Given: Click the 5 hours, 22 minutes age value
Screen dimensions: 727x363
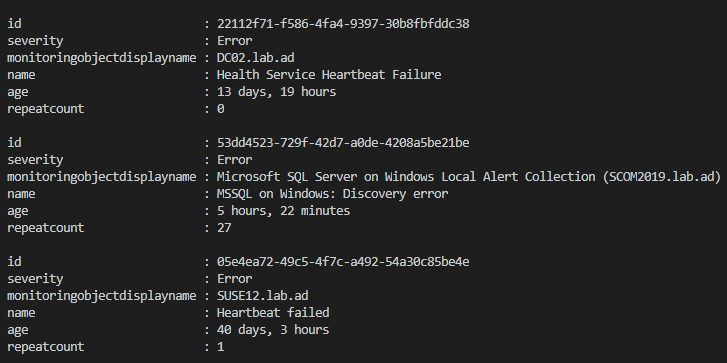Looking at the screenshot, I should 283,211.
